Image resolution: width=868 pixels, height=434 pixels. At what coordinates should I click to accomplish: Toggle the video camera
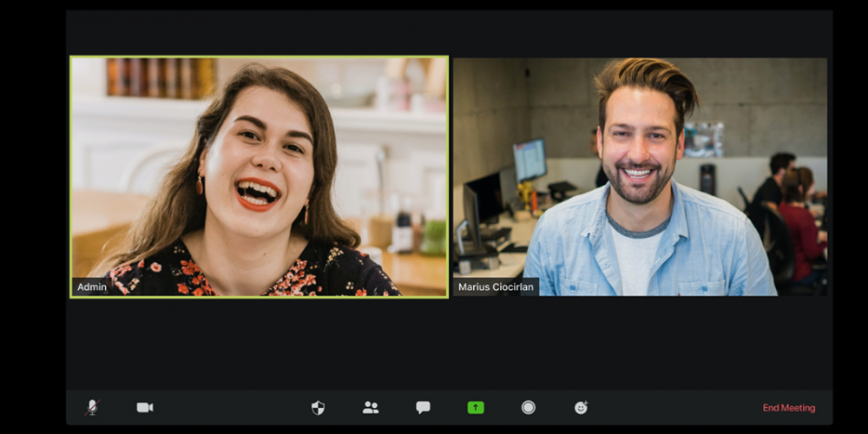[145, 407]
